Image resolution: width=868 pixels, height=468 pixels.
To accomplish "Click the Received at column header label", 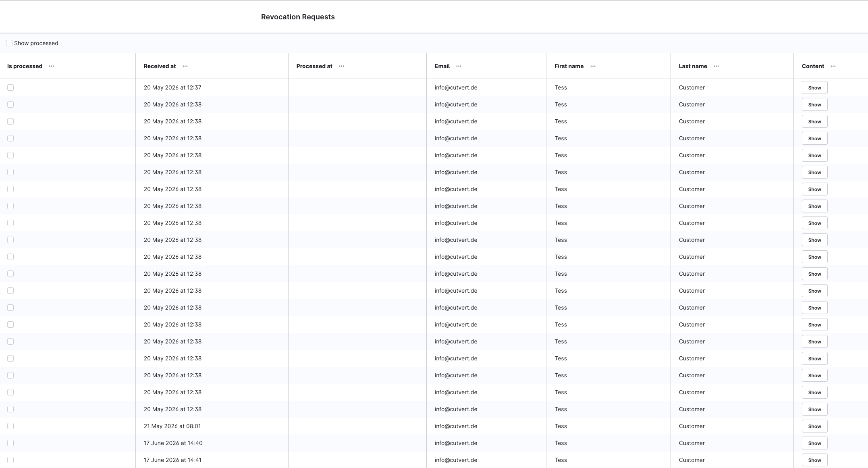I will (160, 66).
